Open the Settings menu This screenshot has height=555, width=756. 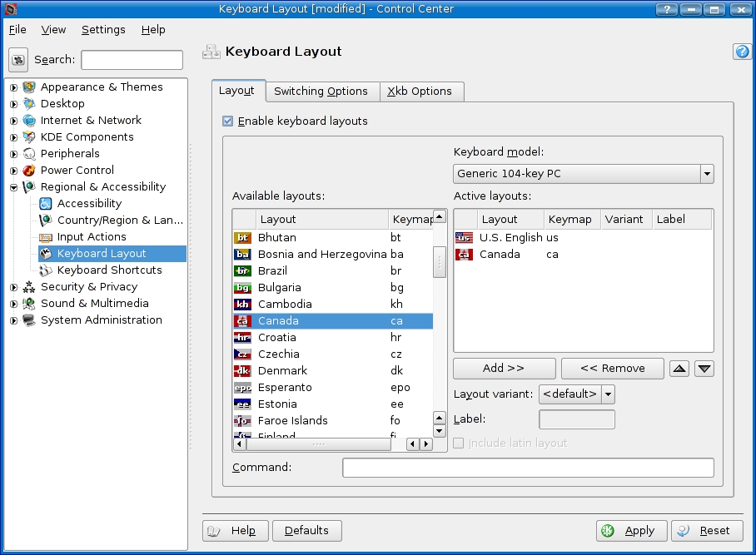click(103, 29)
